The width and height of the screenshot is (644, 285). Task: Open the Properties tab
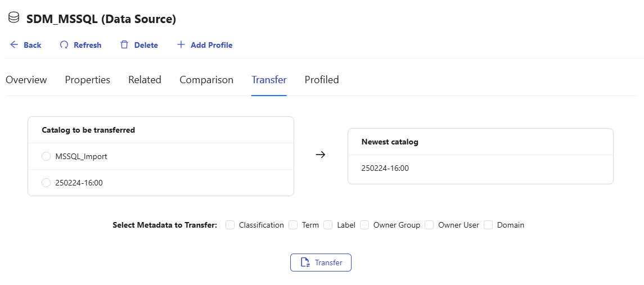(88, 80)
